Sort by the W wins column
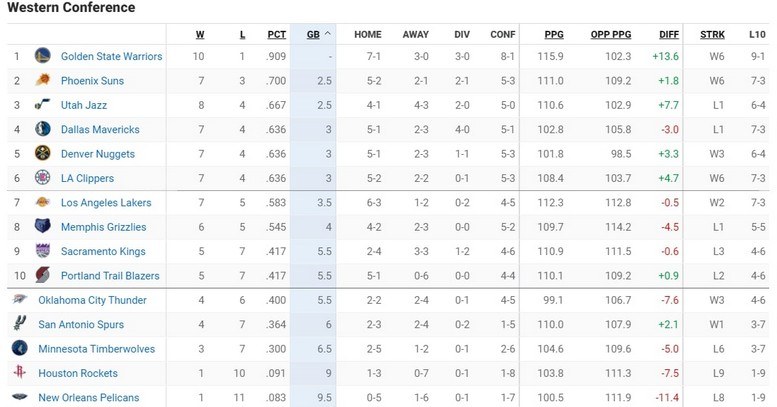The width and height of the screenshot is (777, 407). tap(200, 33)
